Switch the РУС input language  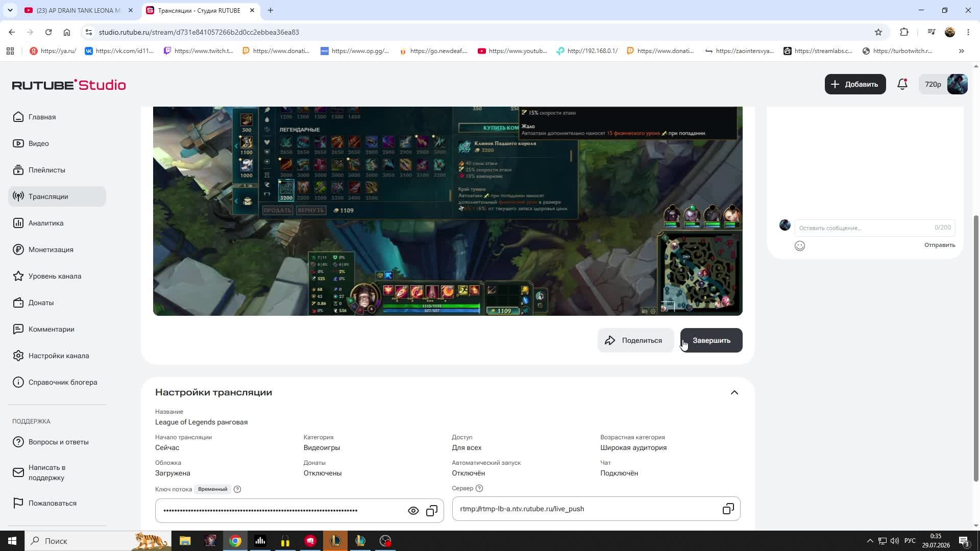[x=910, y=541]
